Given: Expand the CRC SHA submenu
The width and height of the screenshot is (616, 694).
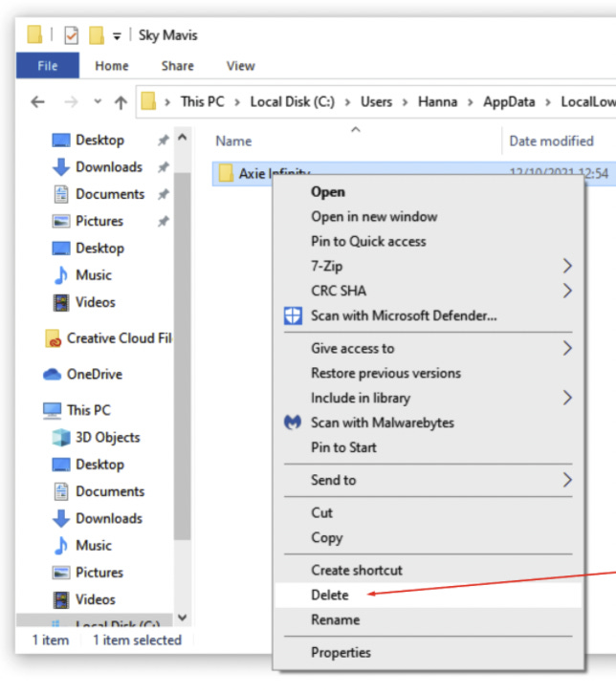Looking at the screenshot, I should pos(428,291).
